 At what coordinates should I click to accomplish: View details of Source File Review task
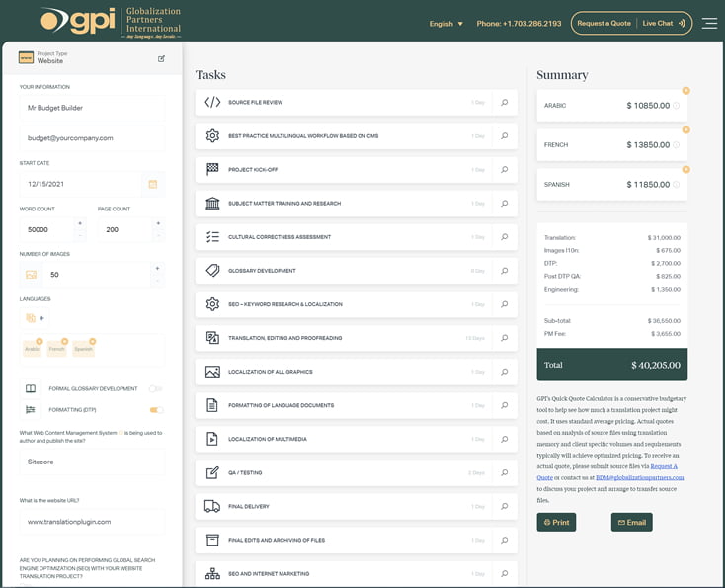pos(505,102)
